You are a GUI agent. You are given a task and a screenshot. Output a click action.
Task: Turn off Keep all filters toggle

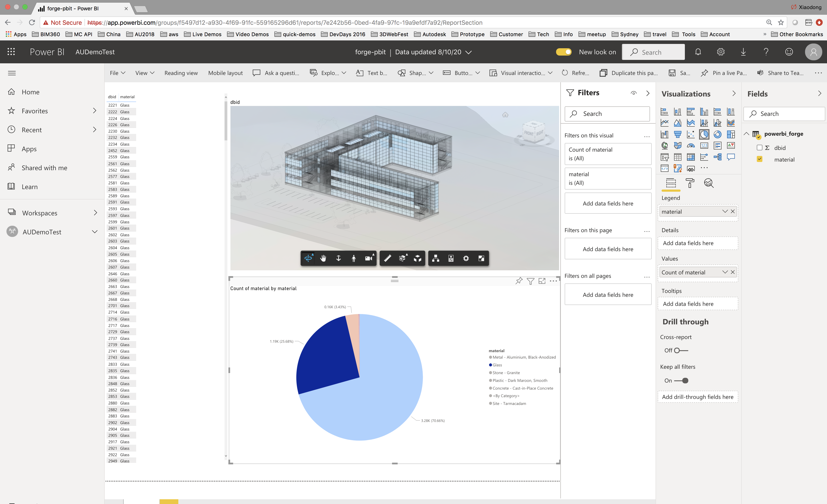click(x=681, y=381)
